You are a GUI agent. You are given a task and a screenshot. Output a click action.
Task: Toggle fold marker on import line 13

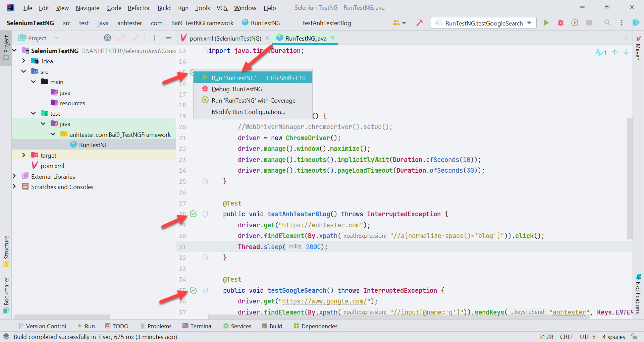[205, 51]
